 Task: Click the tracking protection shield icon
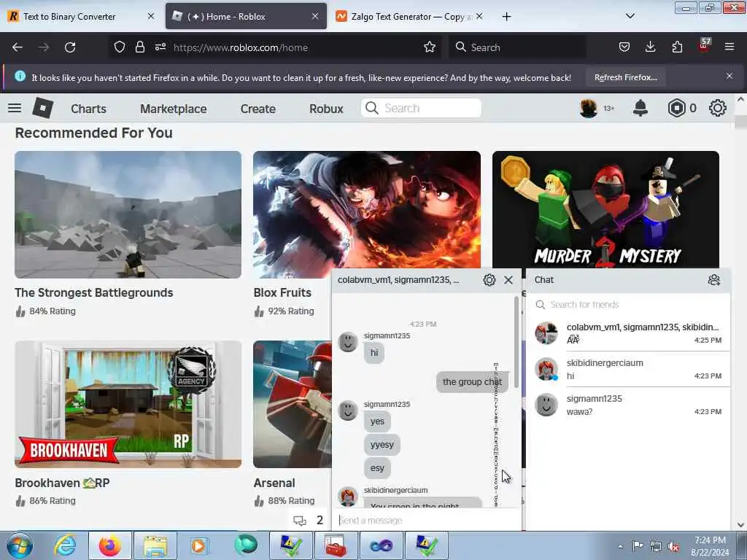(x=120, y=47)
